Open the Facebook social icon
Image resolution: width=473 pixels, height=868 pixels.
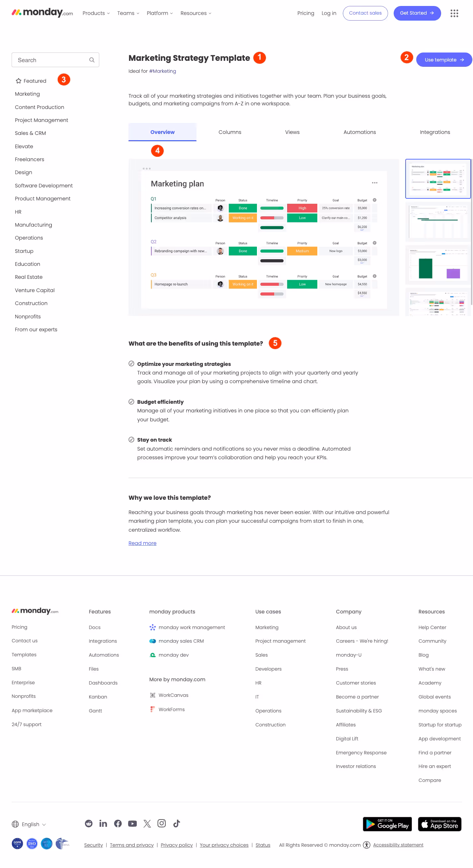pyautogui.click(x=118, y=823)
